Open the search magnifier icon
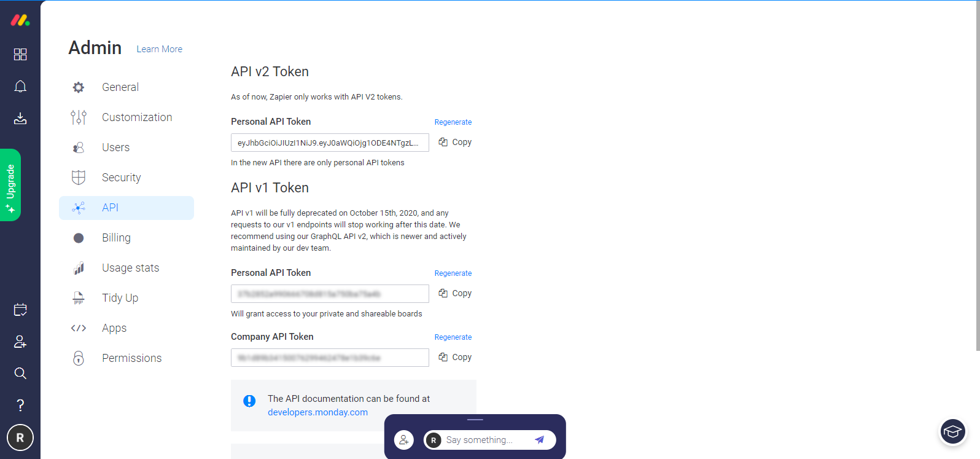Image resolution: width=980 pixels, height=459 pixels. point(20,374)
